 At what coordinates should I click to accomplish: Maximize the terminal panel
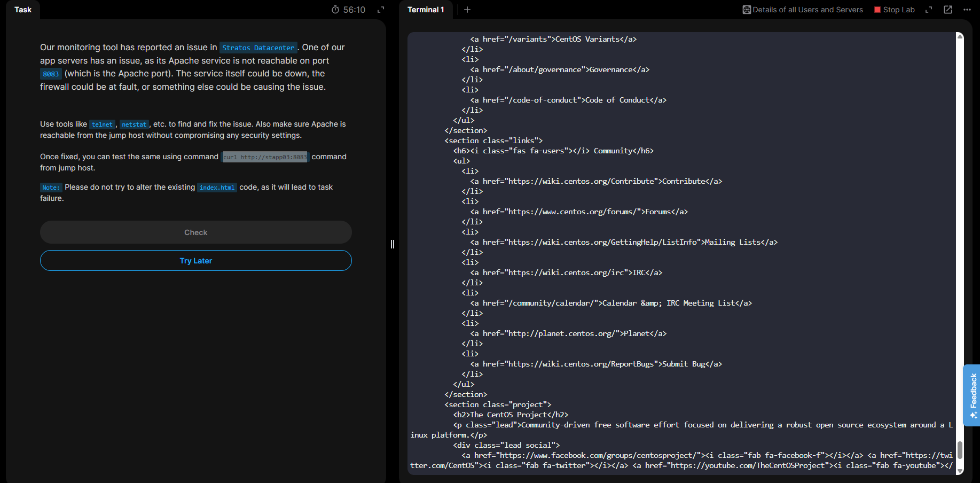[929, 10]
